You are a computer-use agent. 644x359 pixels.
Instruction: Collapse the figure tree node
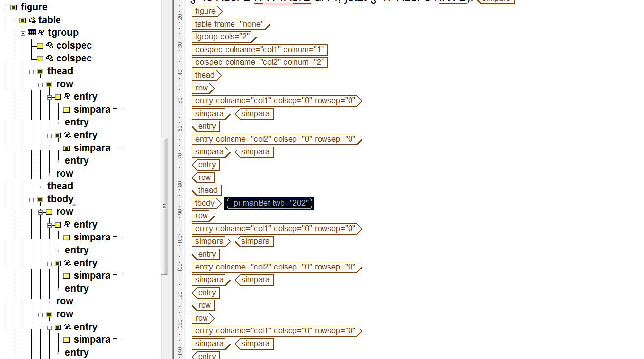pyautogui.click(x=4, y=7)
